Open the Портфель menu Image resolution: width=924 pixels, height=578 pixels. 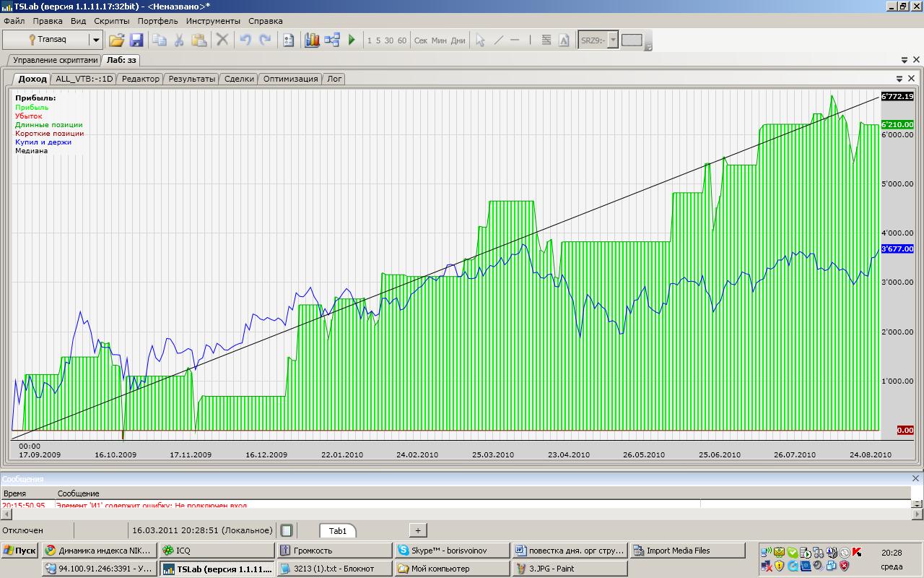[x=158, y=21]
